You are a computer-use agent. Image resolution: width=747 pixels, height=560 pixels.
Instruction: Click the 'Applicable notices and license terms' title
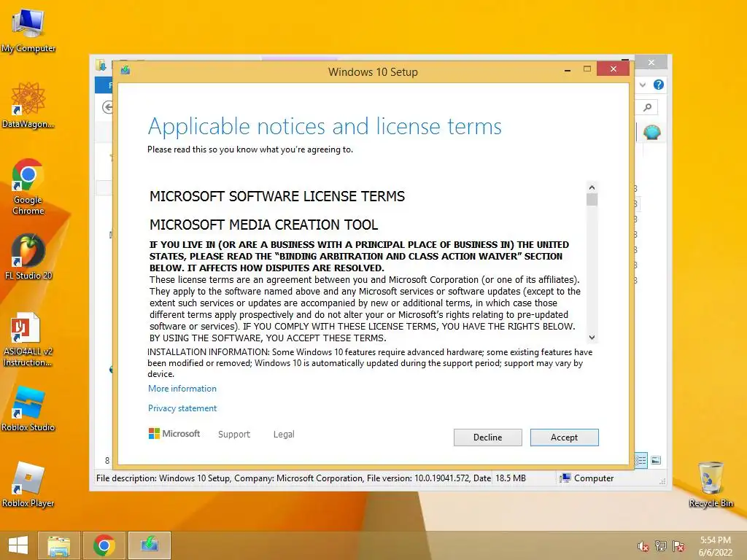point(325,127)
